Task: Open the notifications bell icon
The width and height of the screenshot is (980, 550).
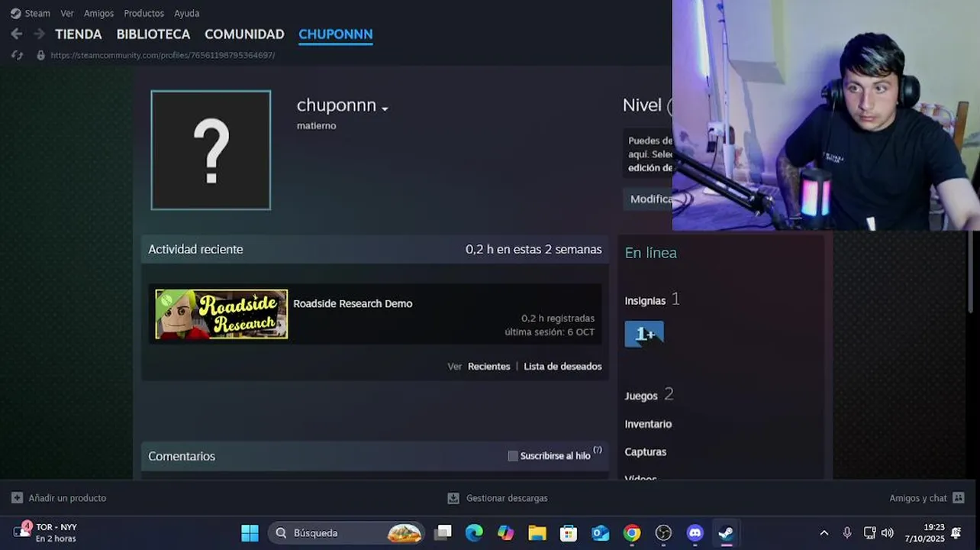Action: coord(957,533)
